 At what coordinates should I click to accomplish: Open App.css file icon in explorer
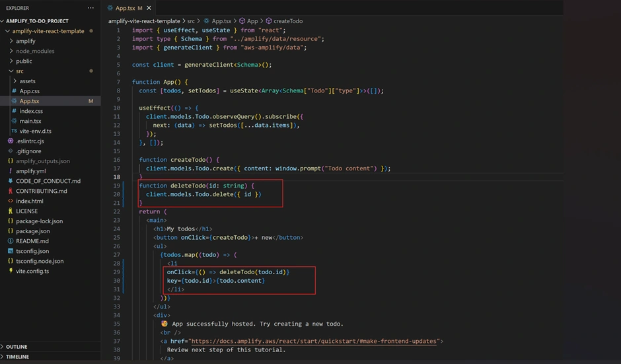[15, 91]
